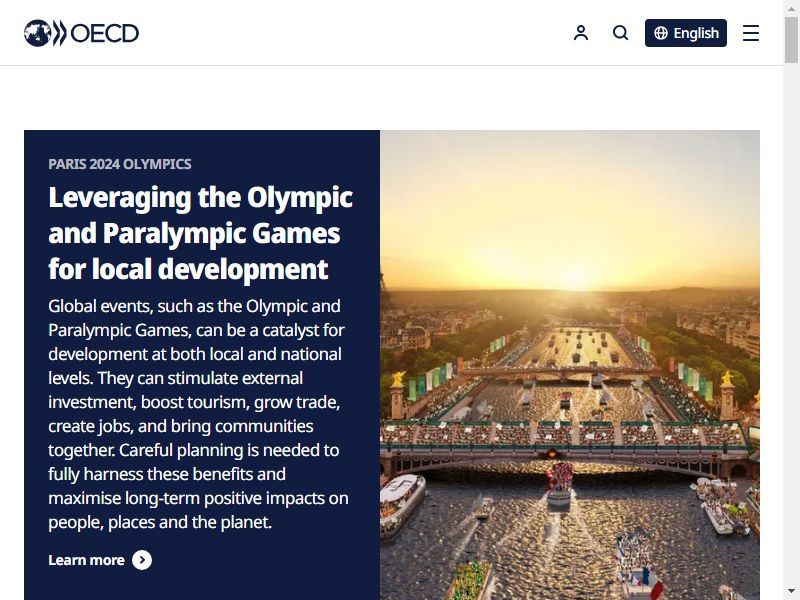The image size is (800, 600).
Task: Open the search magnifier icon
Action: click(x=620, y=33)
